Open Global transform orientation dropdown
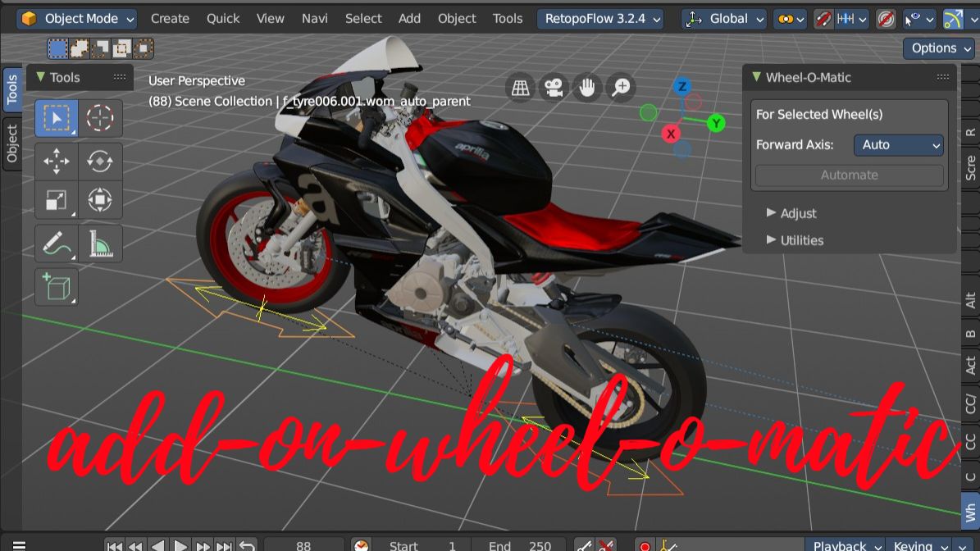This screenshot has width=980, height=551. pos(724,19)
